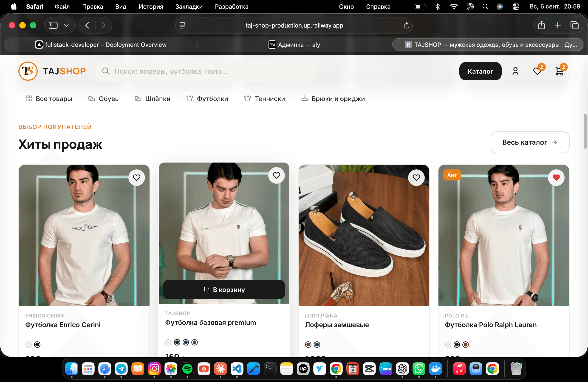Open the shopping cart icon in the header
The width and height of the screenshot is (588, 382).
559,71
